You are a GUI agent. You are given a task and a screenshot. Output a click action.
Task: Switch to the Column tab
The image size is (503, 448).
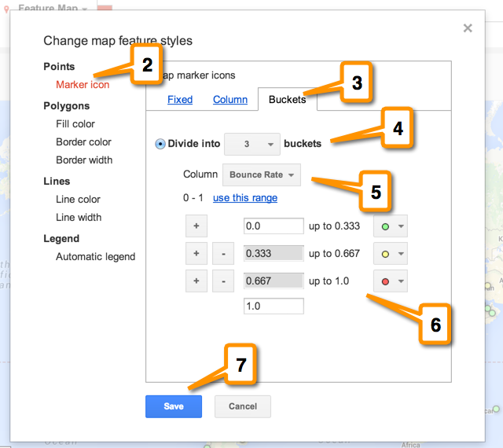click(x=230, y=100)
